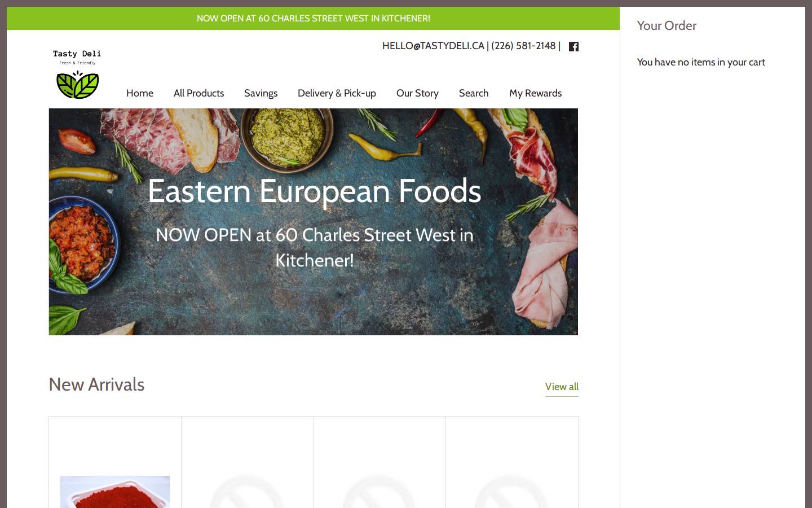812x508 pixels.
Task: Click the New Arrivals heading
Action: coord(96,384)
